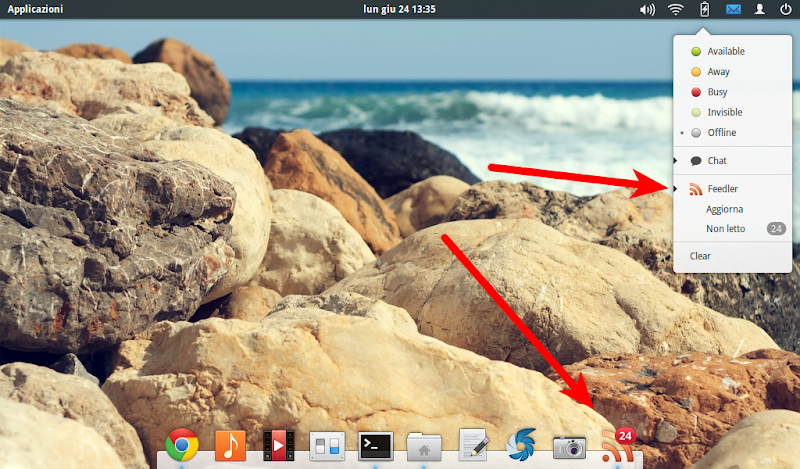Open the sound volume indicator
This screenshot has width=800, height=469.
click(647, 9)
